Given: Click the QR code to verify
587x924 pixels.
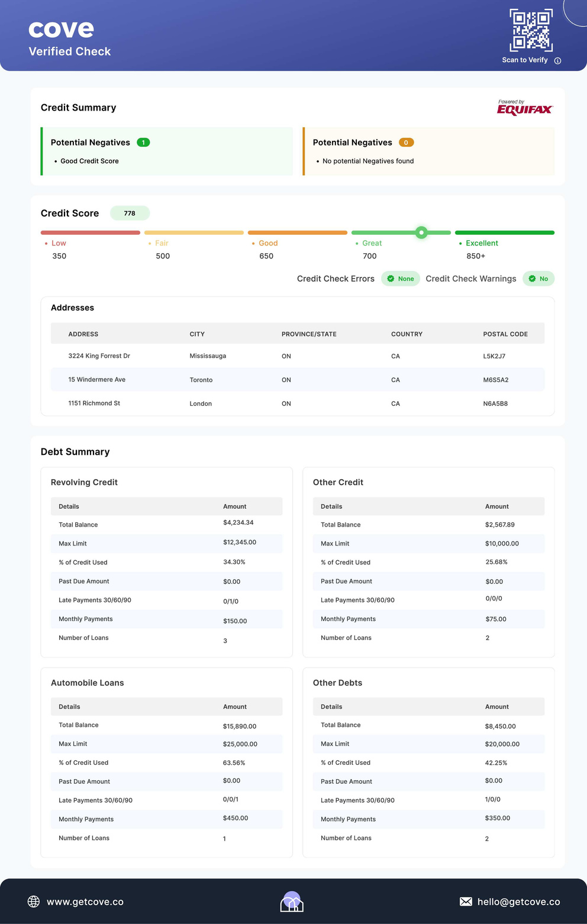Looking at the screenshot, I should pos(531,30).
